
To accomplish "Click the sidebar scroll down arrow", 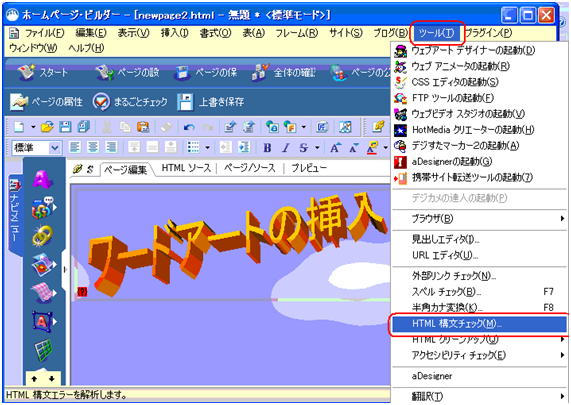I will click(x=52, y=379).
